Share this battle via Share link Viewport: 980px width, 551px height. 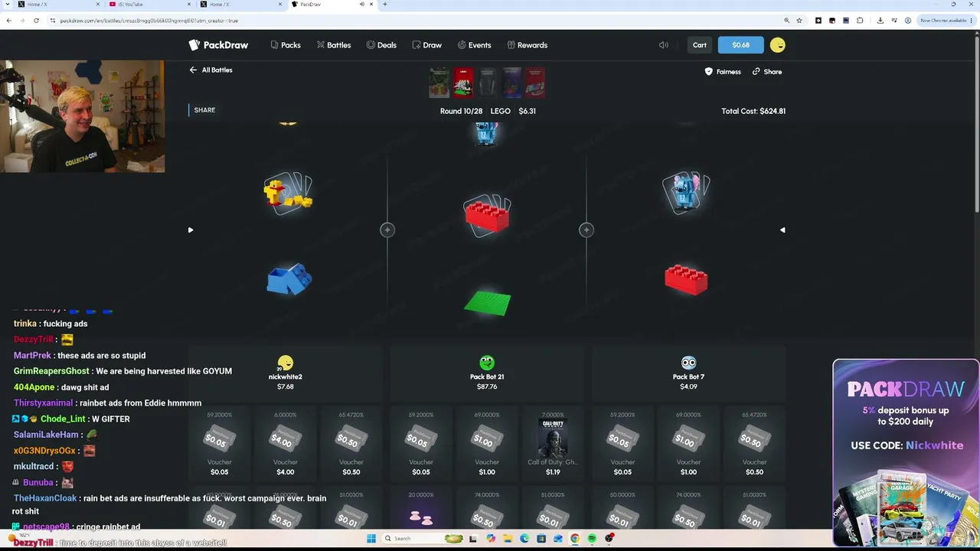(767, 72)
